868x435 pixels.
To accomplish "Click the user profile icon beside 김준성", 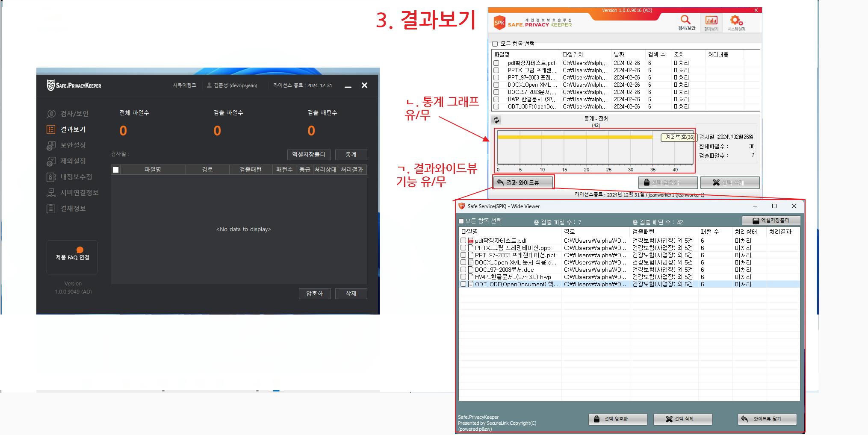I will (209, 85).
